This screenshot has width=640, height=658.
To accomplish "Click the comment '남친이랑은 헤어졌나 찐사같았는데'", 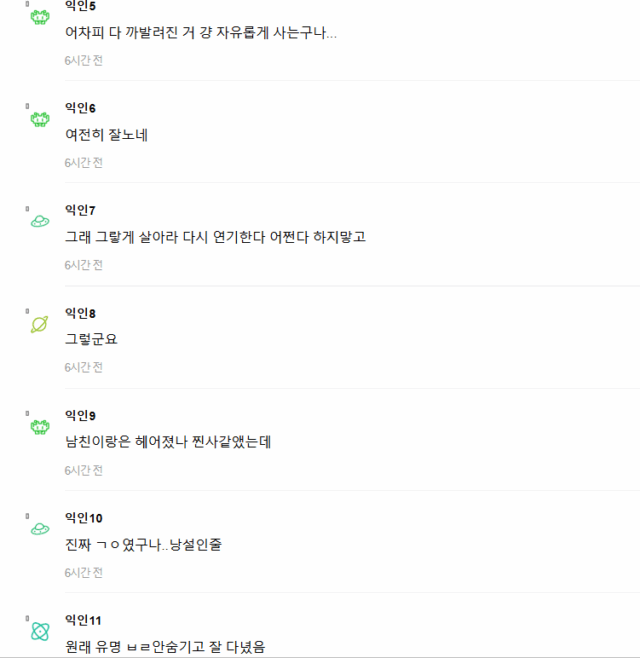I will coord(168,442).
